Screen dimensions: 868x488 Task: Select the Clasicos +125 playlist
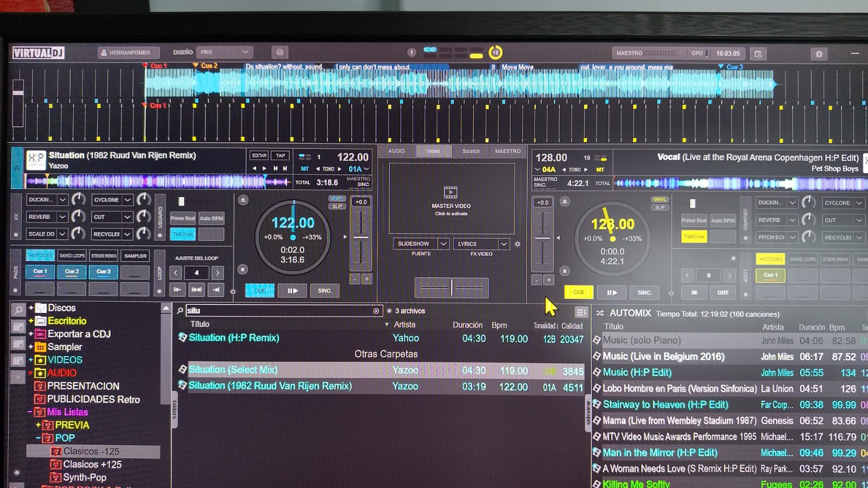(x=92, y=464)
